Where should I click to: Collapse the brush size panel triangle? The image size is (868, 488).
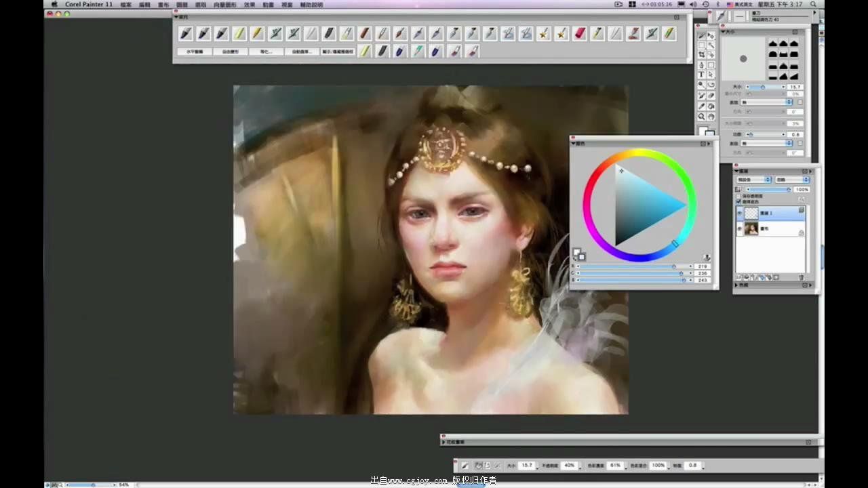(723, 32)
